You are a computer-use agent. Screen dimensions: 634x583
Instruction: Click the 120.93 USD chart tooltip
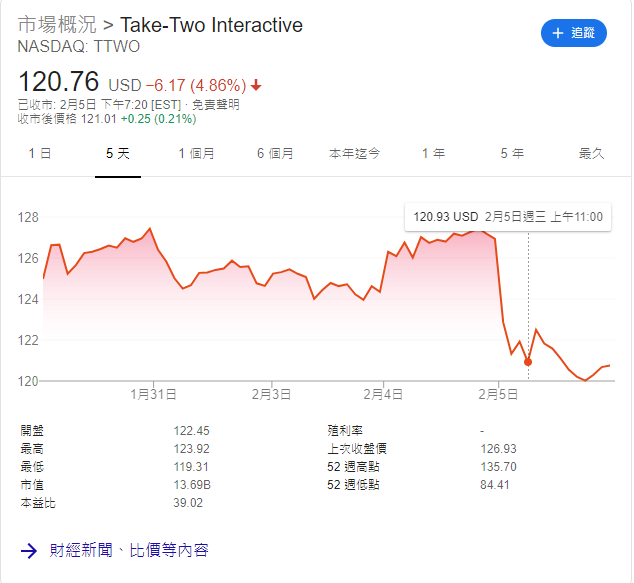click(507, 216)
